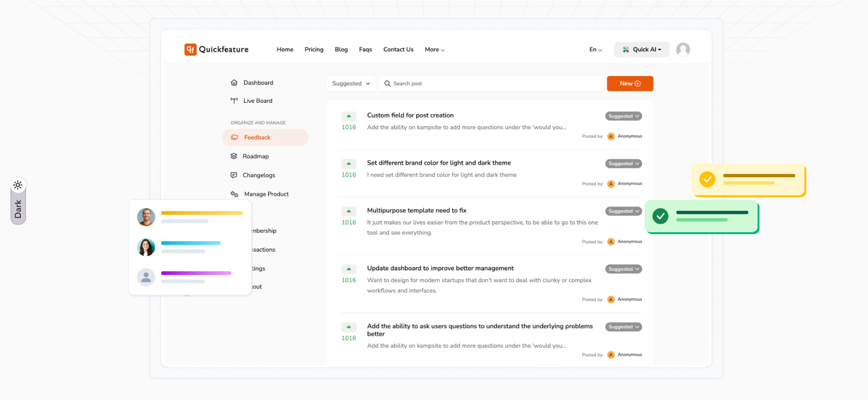Screen dimensions: 868x400
Task: Expand the More menu in navbar
Action: click(435, 49)
